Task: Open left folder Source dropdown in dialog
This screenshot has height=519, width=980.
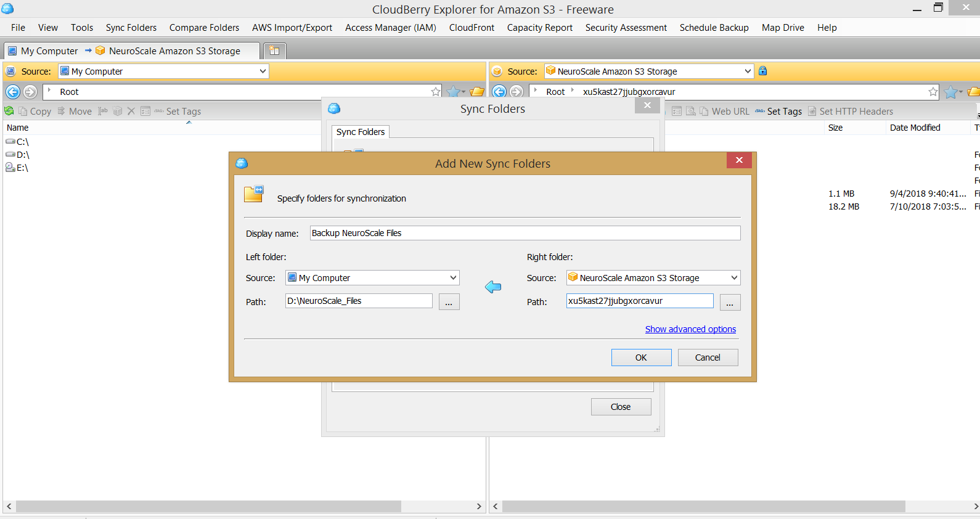Action: (453, 278)
